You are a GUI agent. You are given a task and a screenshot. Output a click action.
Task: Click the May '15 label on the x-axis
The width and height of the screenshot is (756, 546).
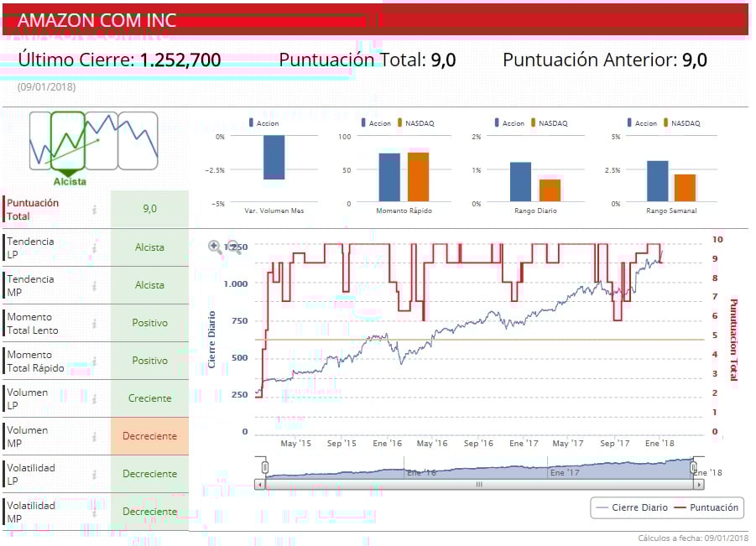pos(295,443)
